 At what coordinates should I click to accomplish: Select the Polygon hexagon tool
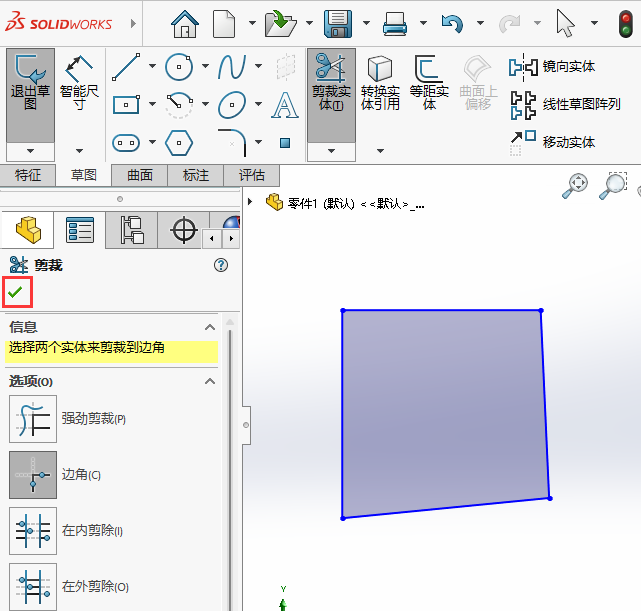pos(179,143)
